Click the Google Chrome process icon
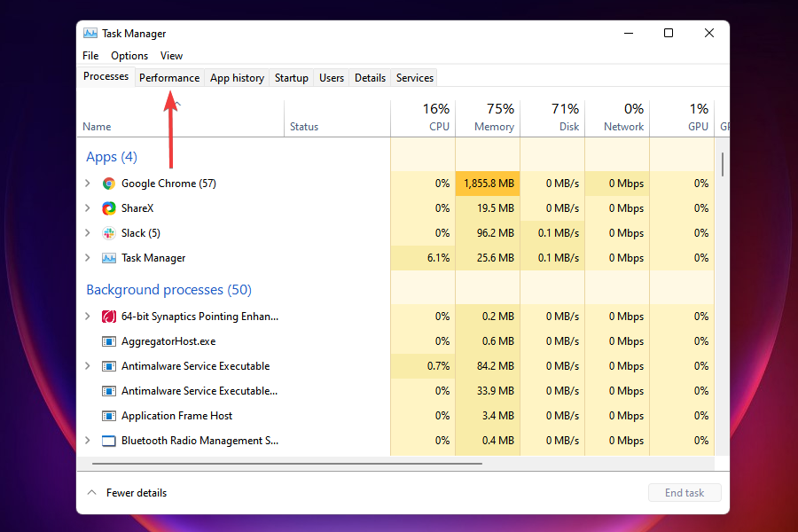 (x=108, y=184)
